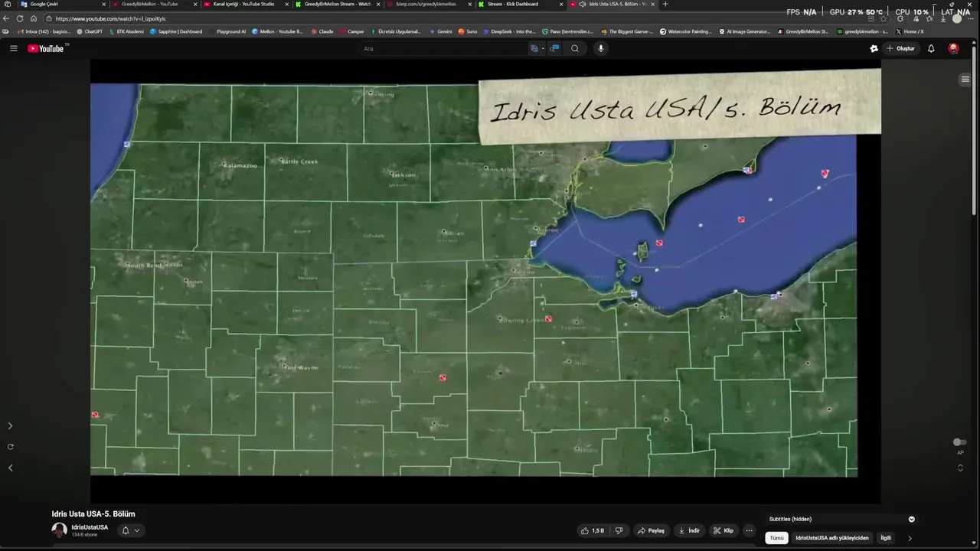Screen dimensions: 980x551
Task: Open the notifications bell in header
Action: point(931,48)
